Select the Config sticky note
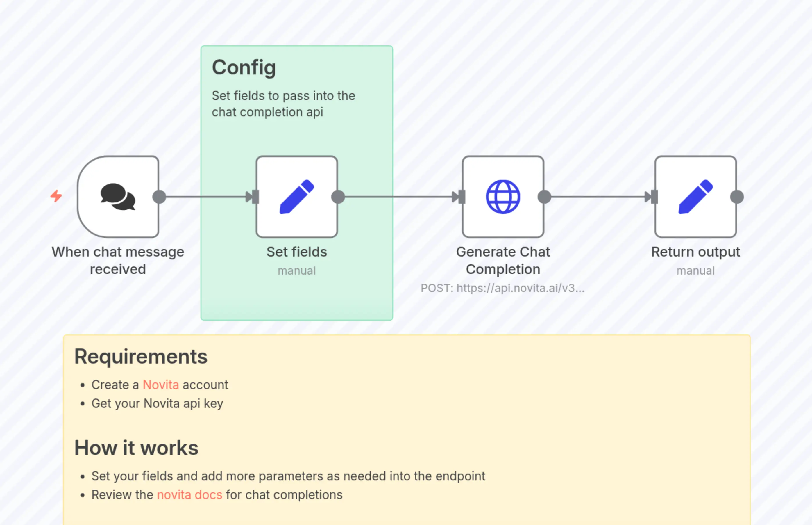 (296, 85)
